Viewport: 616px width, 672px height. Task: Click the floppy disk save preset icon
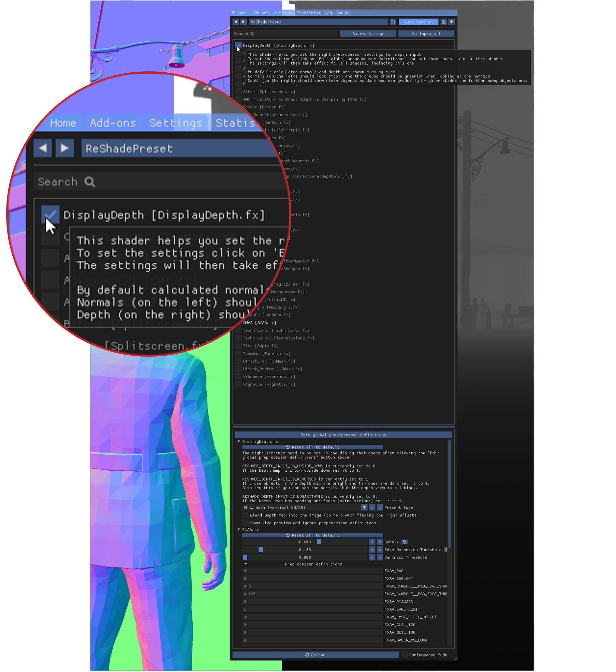[443, 22]
